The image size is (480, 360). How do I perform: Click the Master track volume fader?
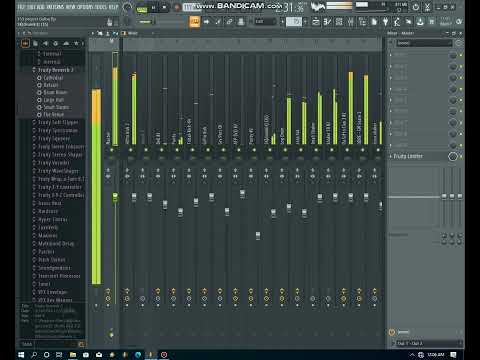(x=115, y=197)
